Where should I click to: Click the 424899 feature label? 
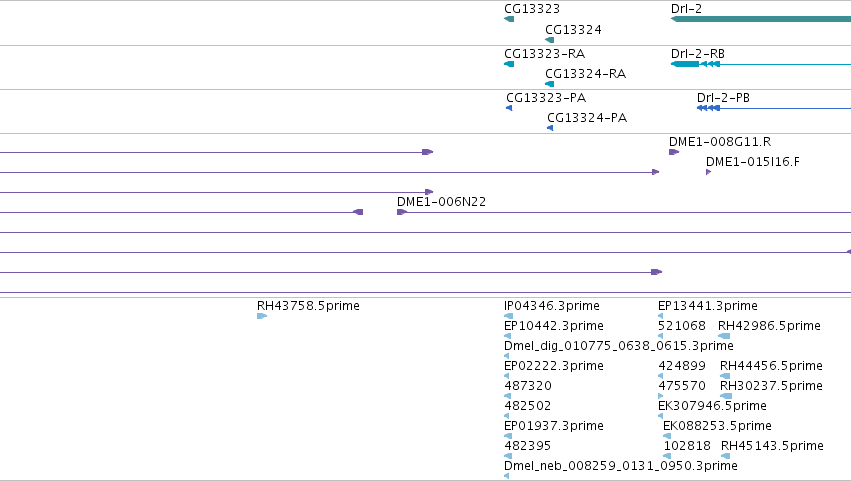coord(682,366)
